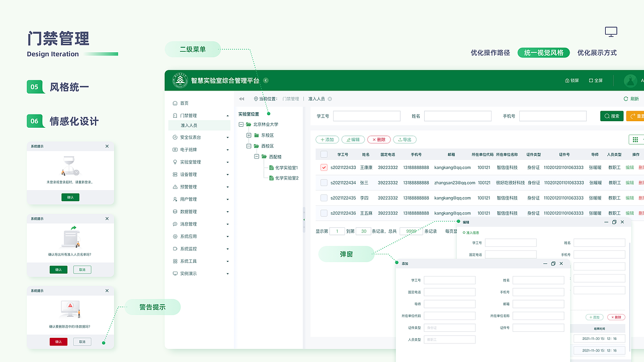Collapse the 西校区 tree node
The image size is (644, 362).
(x=249, y=146)
